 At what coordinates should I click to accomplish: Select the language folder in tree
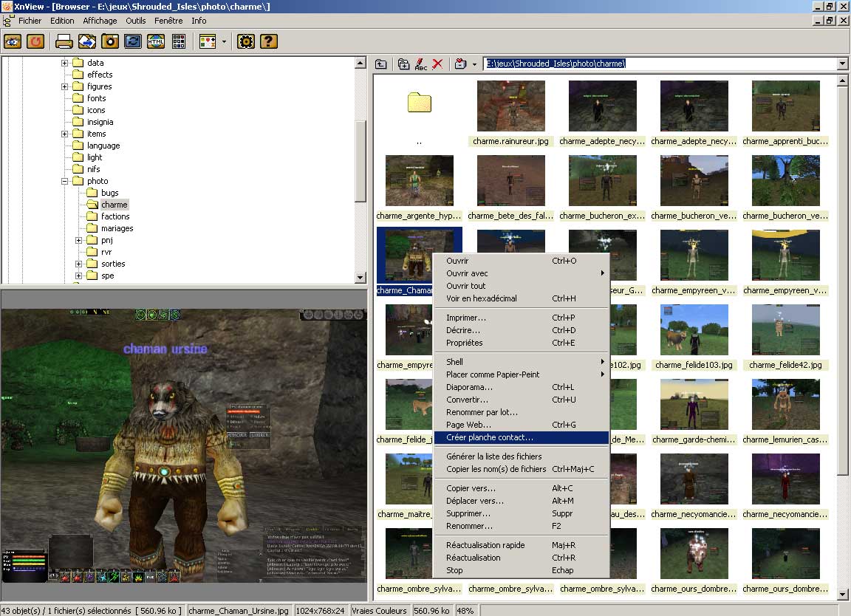[x=103, y=146]
